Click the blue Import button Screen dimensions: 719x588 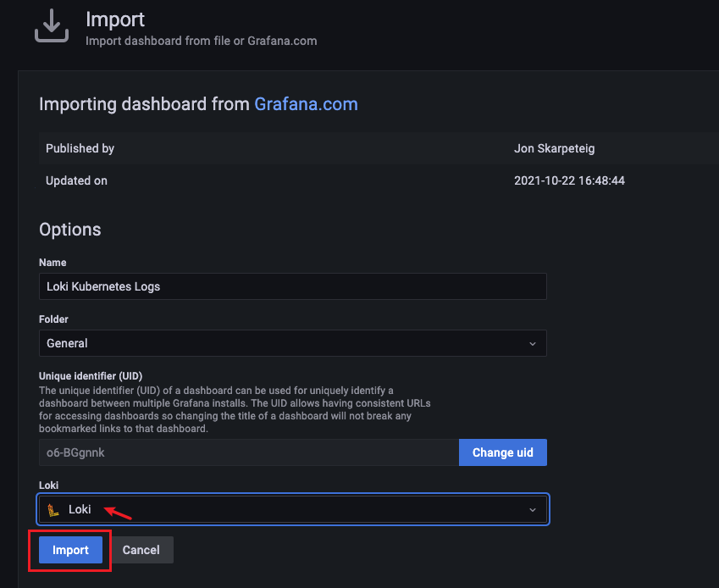[70, 550]
